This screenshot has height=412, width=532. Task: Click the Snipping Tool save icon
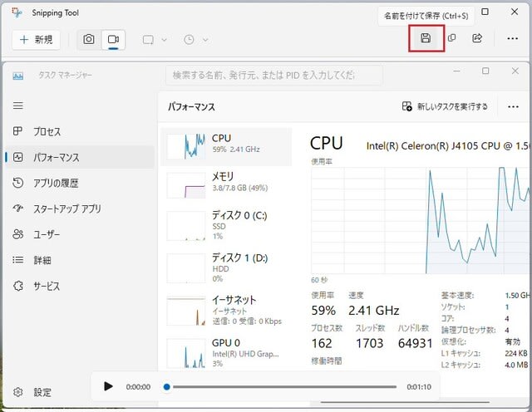pyautogui.click(x=426, y=38)
